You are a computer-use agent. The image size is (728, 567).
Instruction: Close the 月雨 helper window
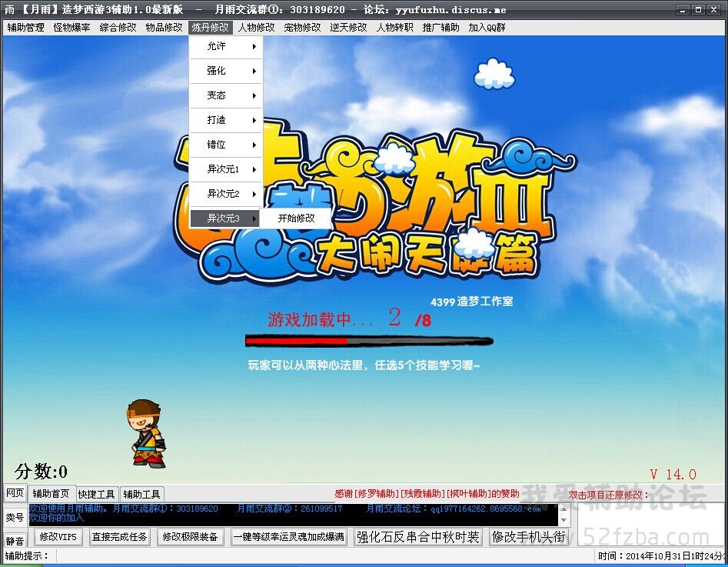click(x=713, y=9)
